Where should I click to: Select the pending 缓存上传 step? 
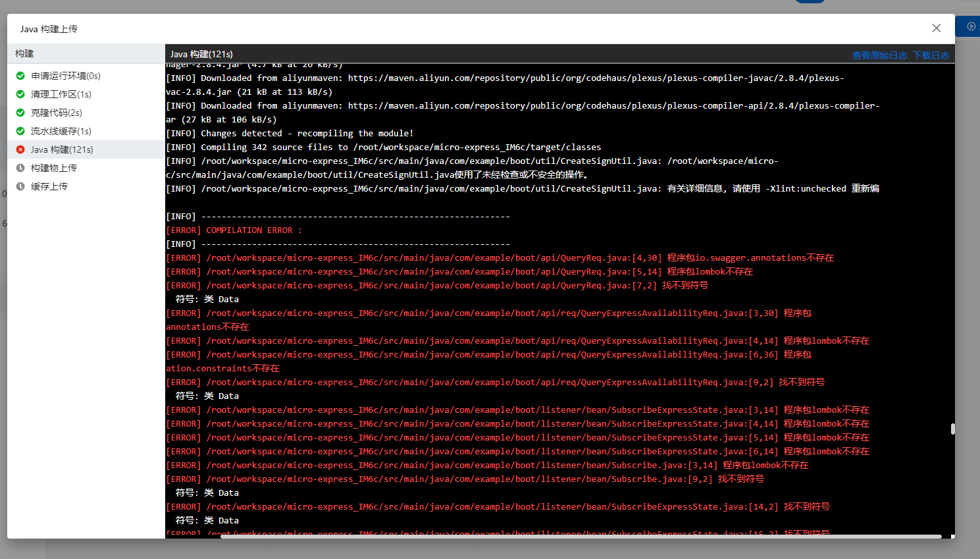pyautogui.click(x=86, y=186)
